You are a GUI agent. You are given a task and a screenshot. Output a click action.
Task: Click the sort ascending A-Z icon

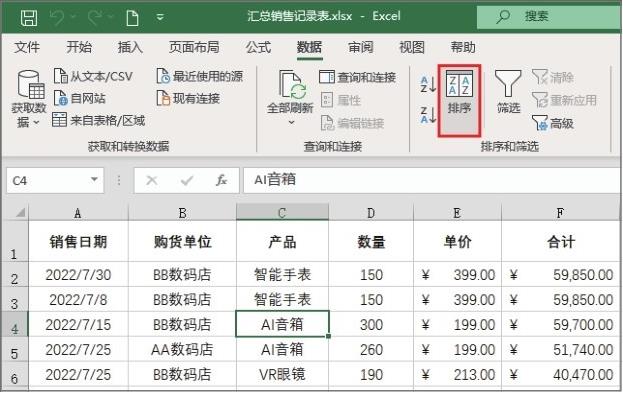(428, 84)
